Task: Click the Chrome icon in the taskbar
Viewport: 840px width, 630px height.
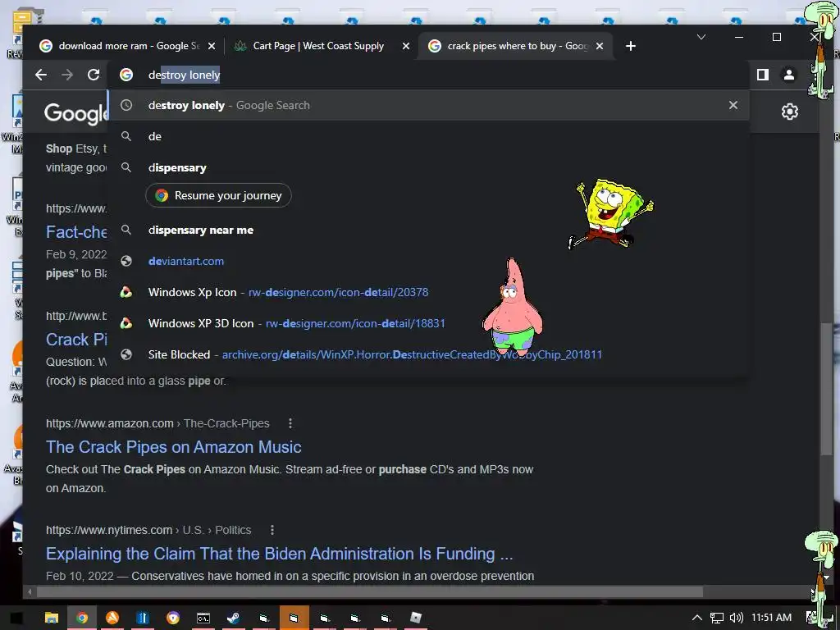Action: click(82, 618)
